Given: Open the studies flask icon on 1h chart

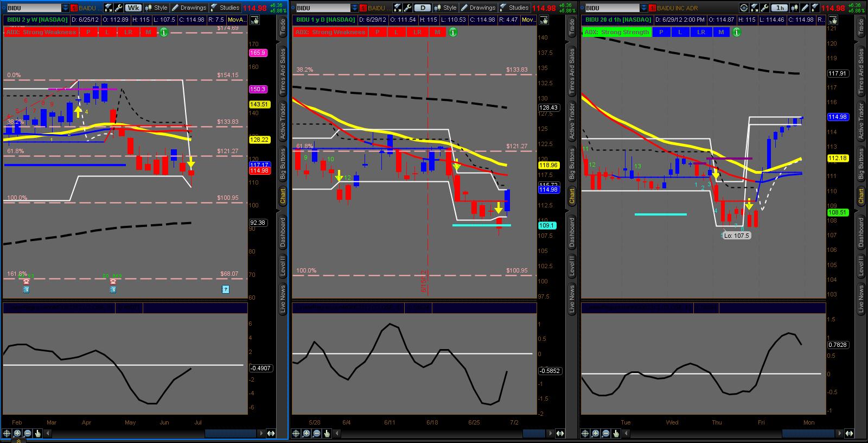Looking at the screenshot, I should 814,8.
